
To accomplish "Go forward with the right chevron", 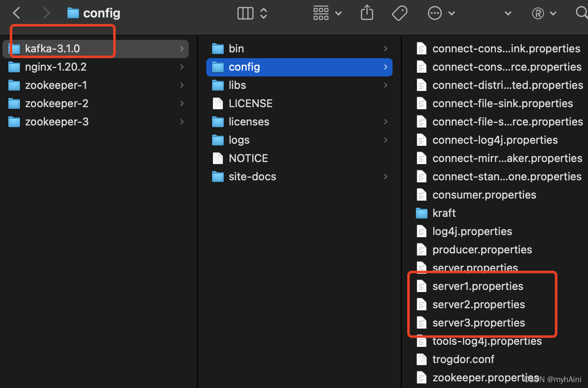I will (46, 13).
